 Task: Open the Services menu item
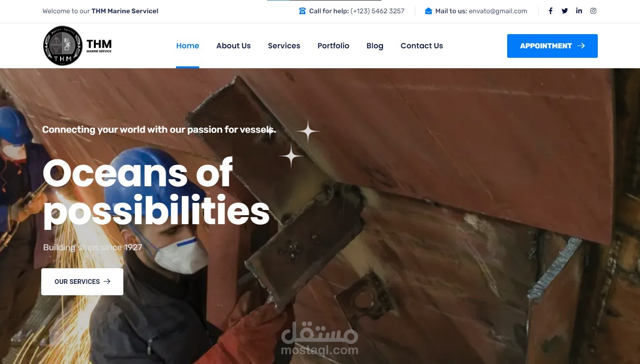pyautogui.click(x=284, y=46)
